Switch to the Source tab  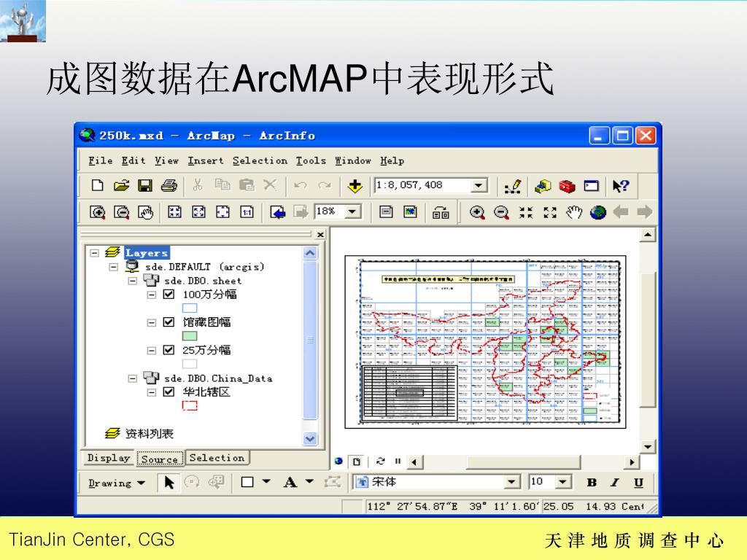pyautogui.click(x=160, y=459)
